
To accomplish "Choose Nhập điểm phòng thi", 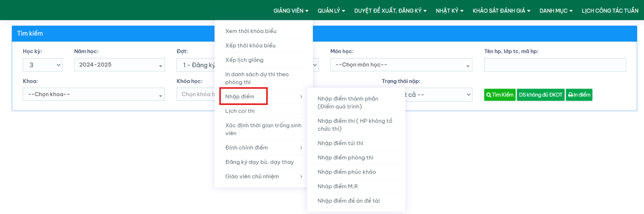I will (356, 158).
